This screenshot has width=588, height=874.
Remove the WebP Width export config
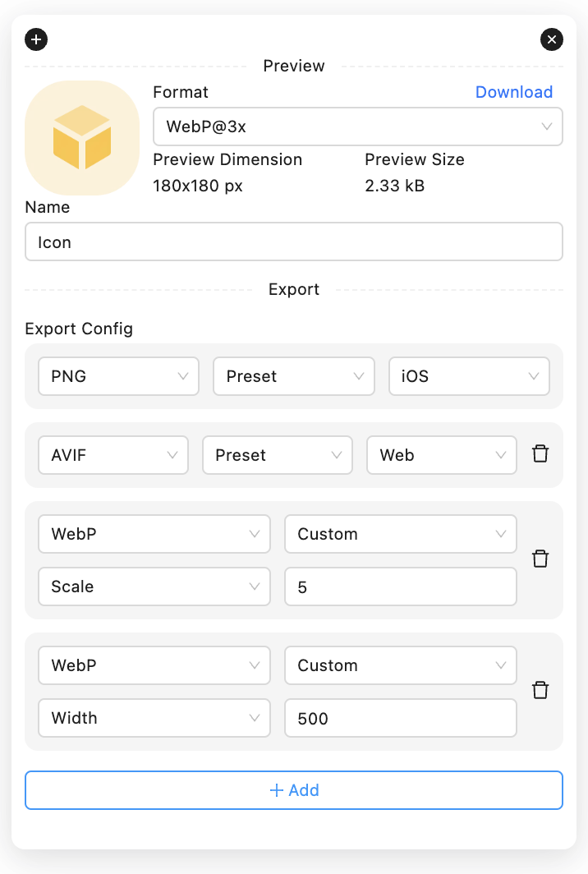click(x=540, y=691)
